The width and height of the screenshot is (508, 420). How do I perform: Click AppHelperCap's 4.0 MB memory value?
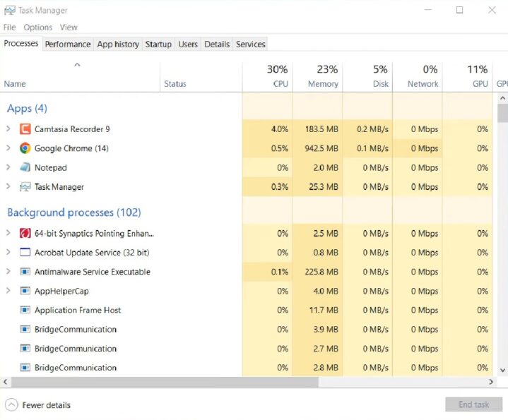(x=326, y=292)
